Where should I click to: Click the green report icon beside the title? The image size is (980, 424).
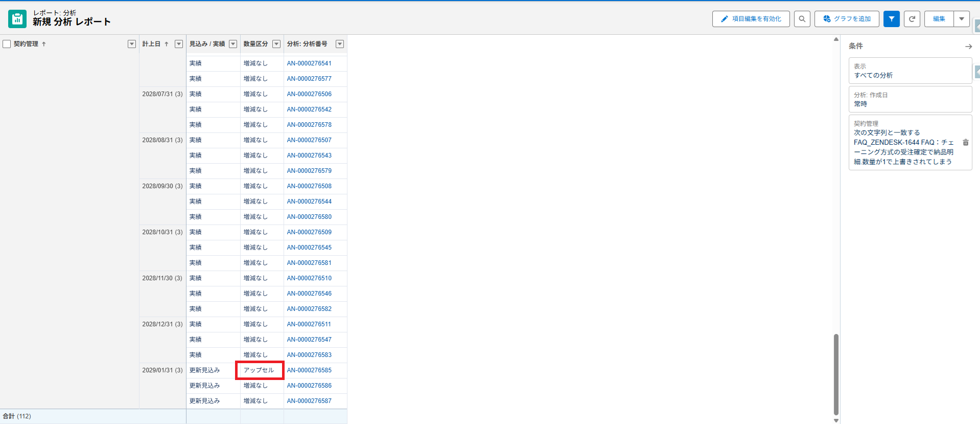pyautogui.click(x=17, y=19)
